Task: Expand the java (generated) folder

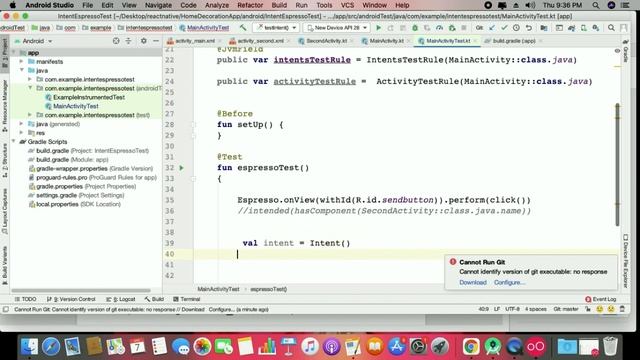Action: pyautogui.click(x=22, y=124)
